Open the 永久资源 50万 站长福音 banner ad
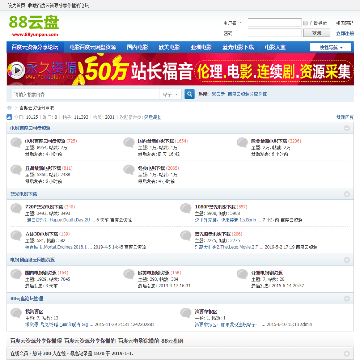 coord(180,69)
